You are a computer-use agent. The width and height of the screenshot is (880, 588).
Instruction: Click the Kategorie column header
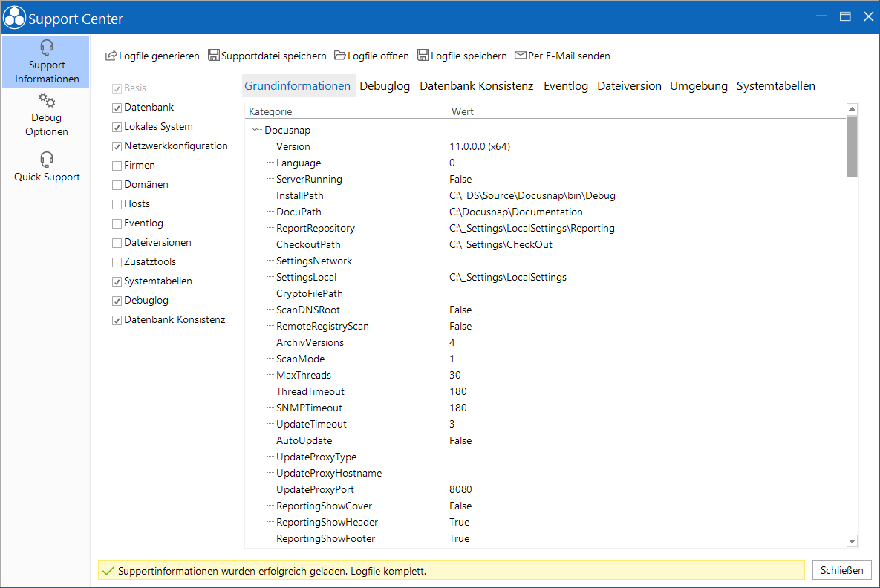345,111
